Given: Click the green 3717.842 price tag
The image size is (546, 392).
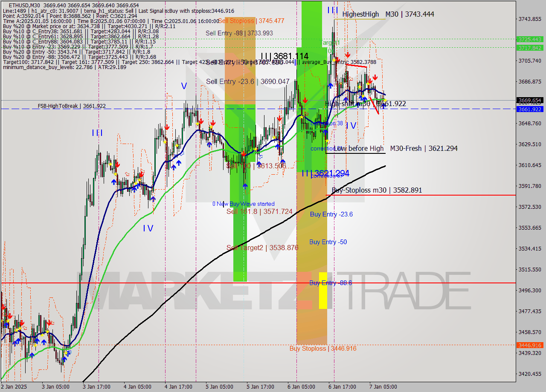Looking at the screenshot, I should [x=530, y=48].
